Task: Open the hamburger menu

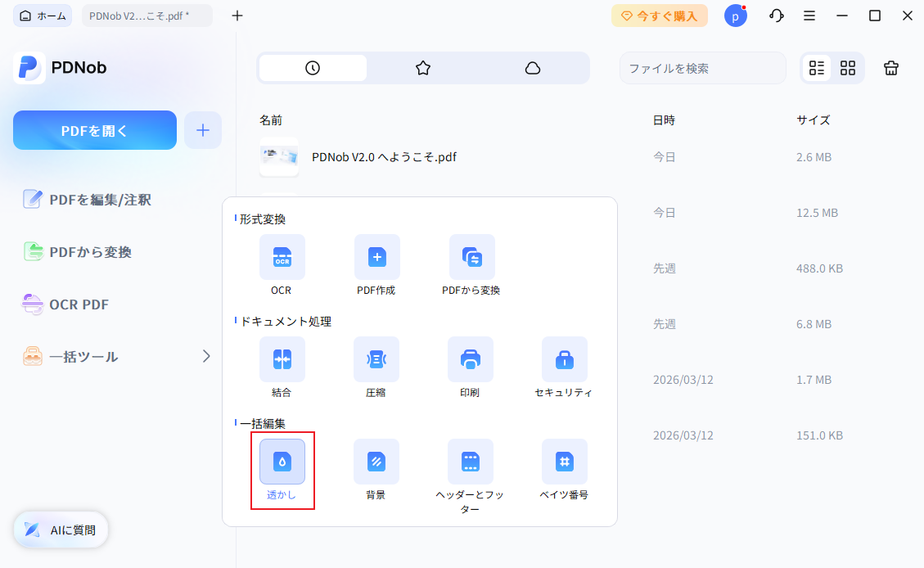Action: point(809,15)
